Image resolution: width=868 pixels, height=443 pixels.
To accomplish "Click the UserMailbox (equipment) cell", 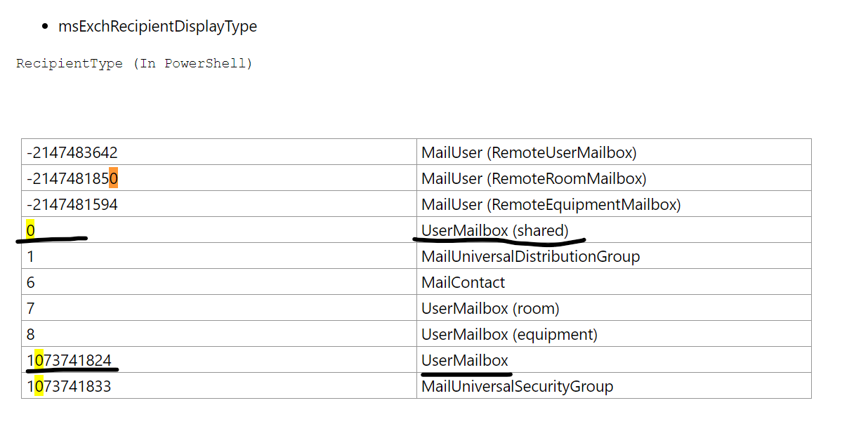I will [x=614, y=334].
